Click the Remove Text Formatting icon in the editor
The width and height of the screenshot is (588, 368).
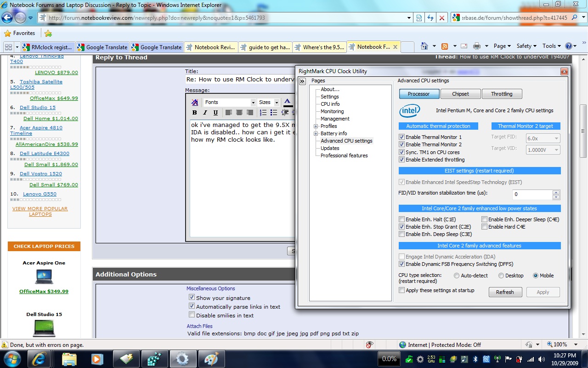pos(195,102)
